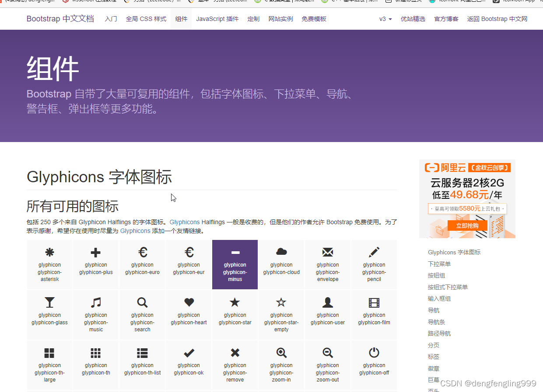Image resolution: width=543 pixels, height=392 pixels.
Task: Select the glyphicon-envelope icon
Action: tap(328, 252)
